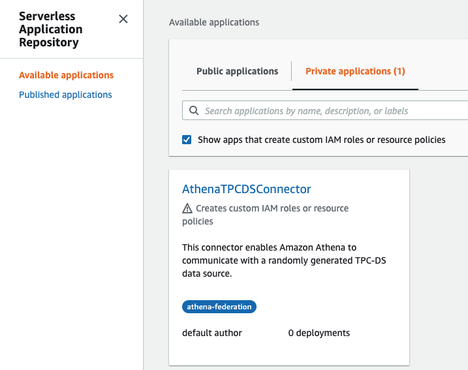Switch to the Public applications tab
Viewport: 468px width, 370px height.
tap(237, 71)
